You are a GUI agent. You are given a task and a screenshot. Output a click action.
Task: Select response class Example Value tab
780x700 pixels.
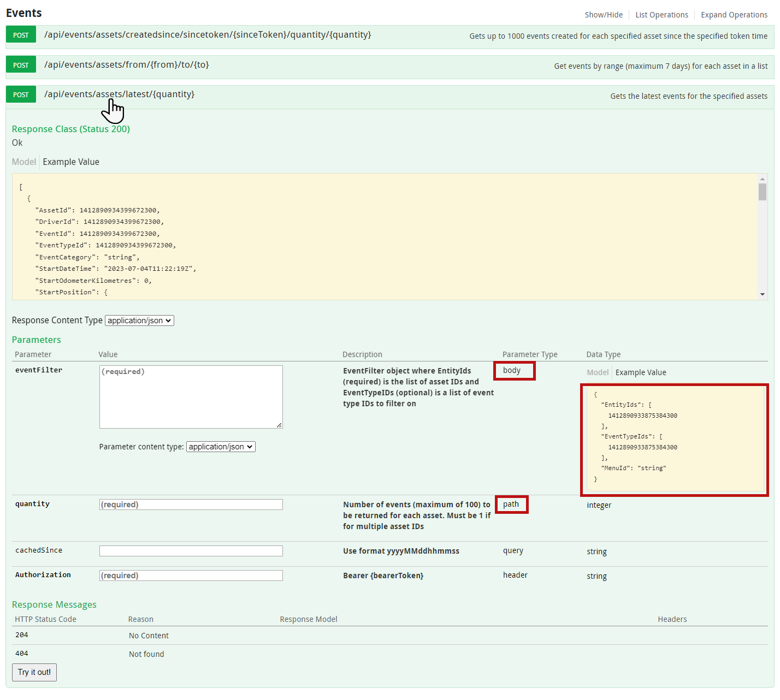71,162
